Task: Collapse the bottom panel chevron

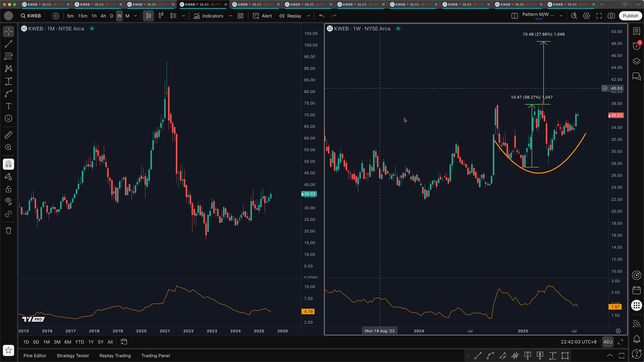Action: click(610, 355)
